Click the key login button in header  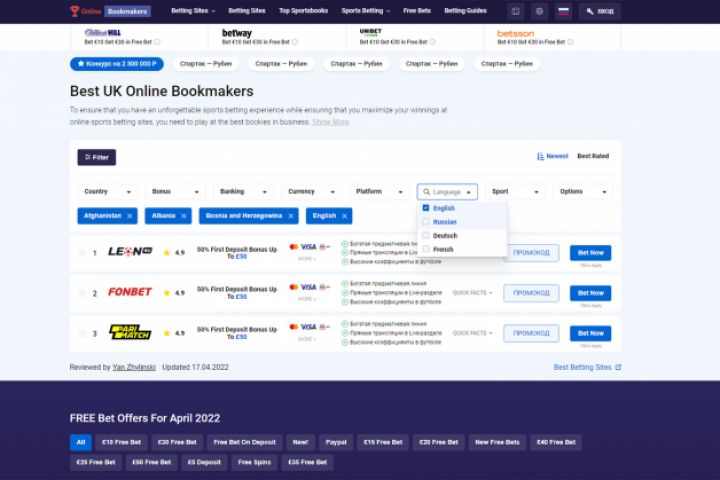pos(599,11)
